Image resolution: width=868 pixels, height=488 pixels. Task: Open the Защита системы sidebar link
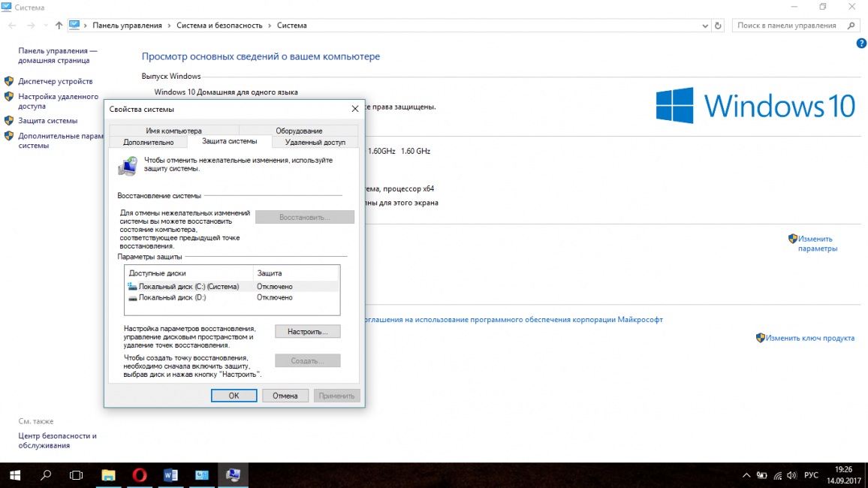click(x=47, y=121)
